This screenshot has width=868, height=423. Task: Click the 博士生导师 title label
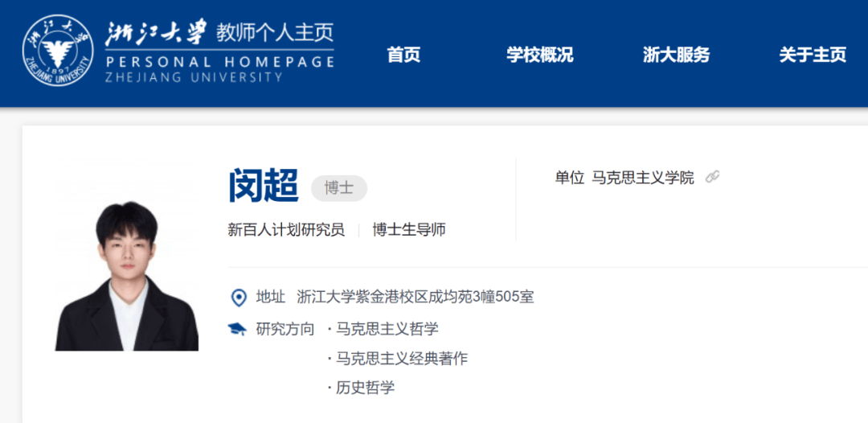409,230
